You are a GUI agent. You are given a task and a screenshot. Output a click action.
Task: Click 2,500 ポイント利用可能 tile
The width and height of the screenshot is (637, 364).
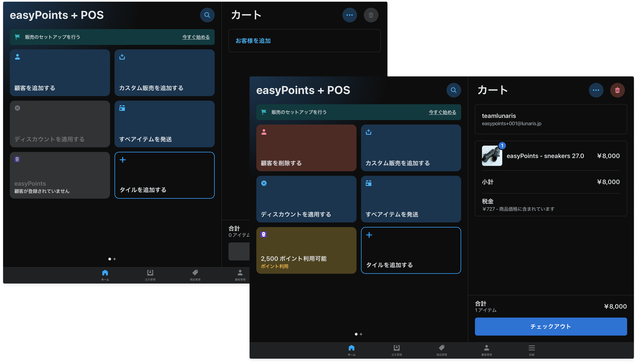[306, 250]
